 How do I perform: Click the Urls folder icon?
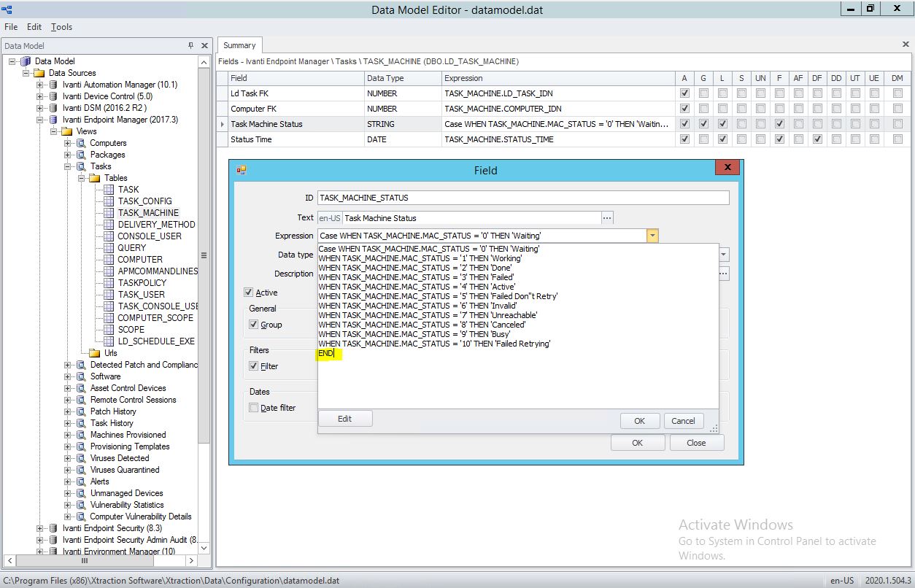pyautogui.click(x=95, y=353)
